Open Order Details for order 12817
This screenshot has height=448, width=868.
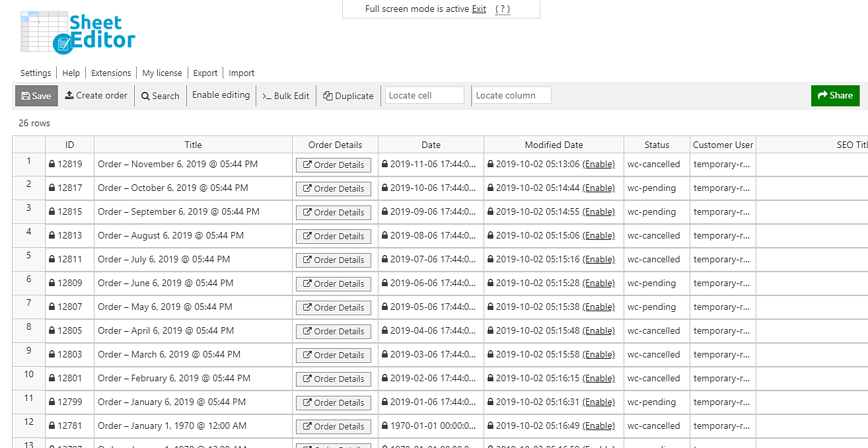334,188
